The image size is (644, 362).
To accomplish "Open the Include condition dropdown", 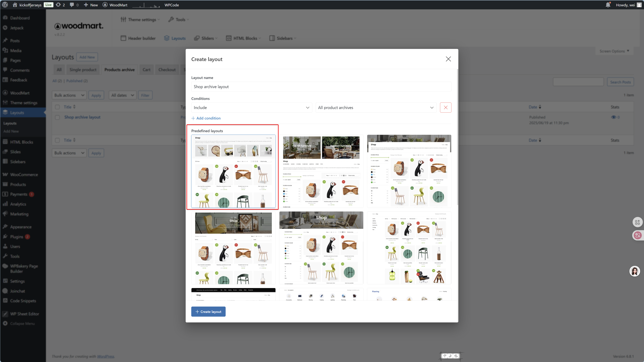I will click(252, 107).
